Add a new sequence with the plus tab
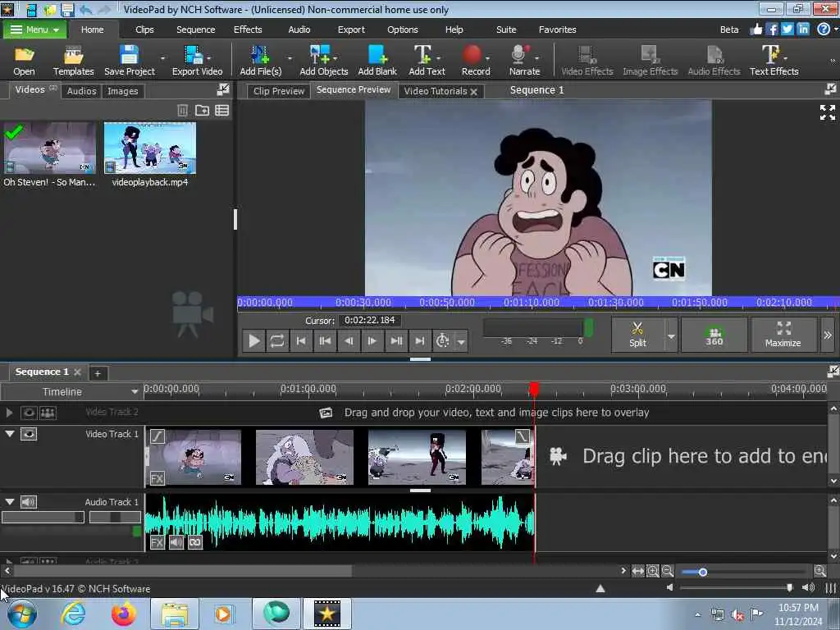 point(98,373)
